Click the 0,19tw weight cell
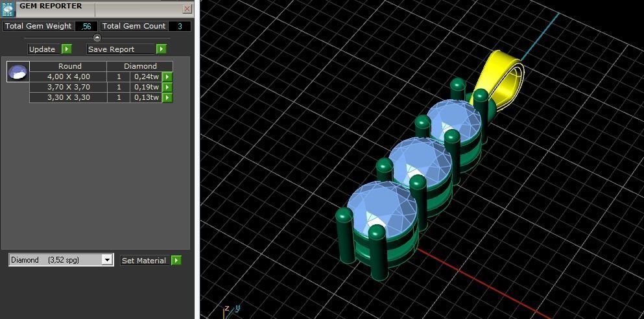Screen dimensions: 644x319 [x=146, y=87]
